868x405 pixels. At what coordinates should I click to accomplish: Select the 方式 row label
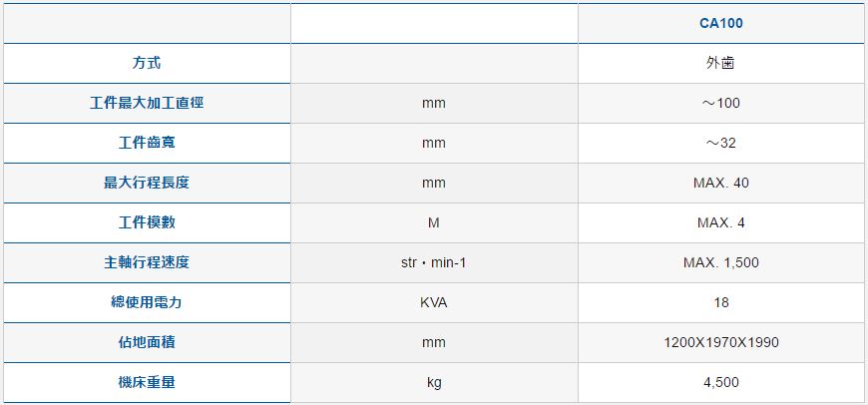click(x=147, y=63)
